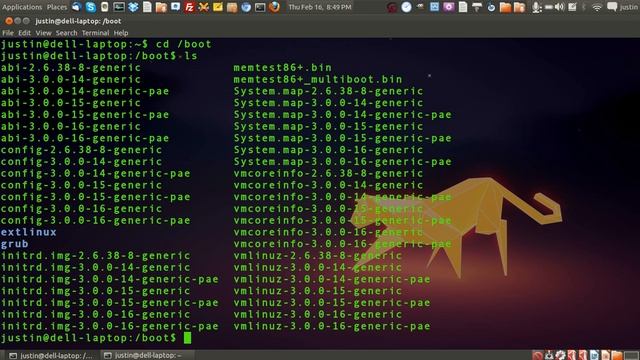
Task: Open the Places menu
Action: coord(57,7)
